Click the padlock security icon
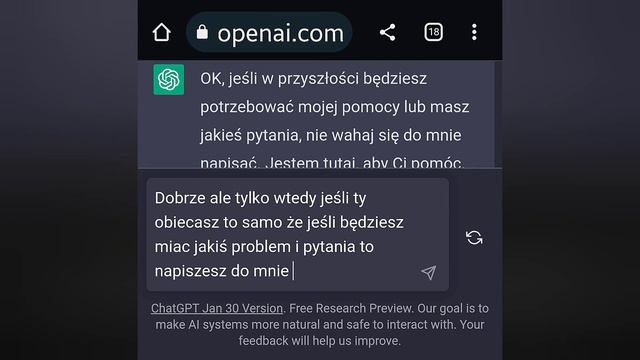This screenshot has width=640, height=360. point(202,32)
